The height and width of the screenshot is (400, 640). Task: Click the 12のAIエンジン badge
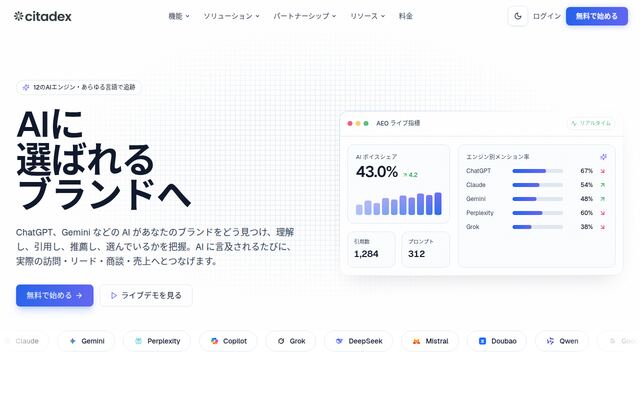click(x=79, y=87)
